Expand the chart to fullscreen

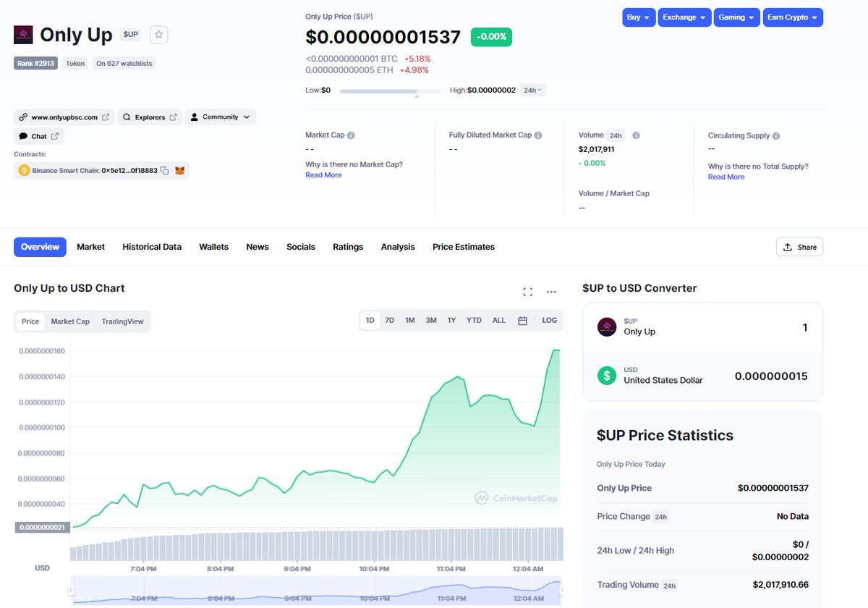click(x=527, y=291)
